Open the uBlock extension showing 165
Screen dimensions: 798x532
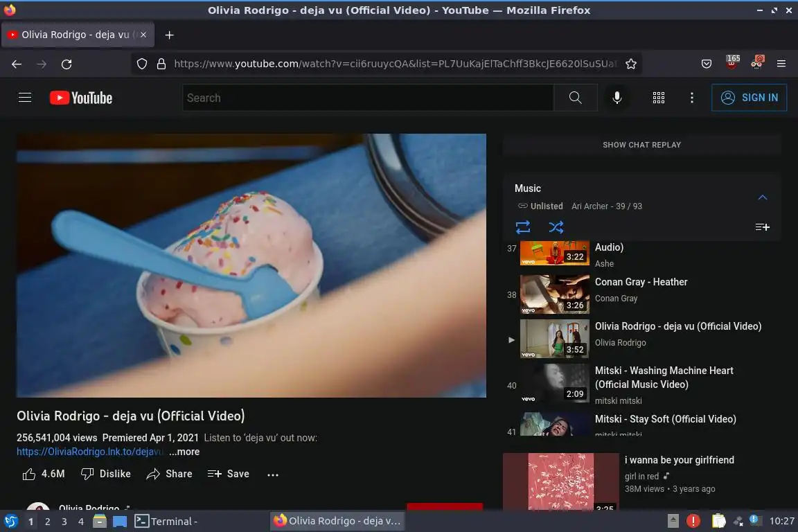point(732,62)
